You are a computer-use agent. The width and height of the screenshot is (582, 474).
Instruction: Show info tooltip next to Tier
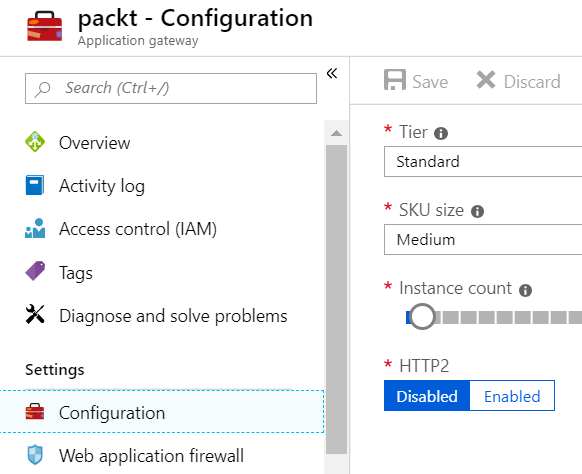[441, 133]
